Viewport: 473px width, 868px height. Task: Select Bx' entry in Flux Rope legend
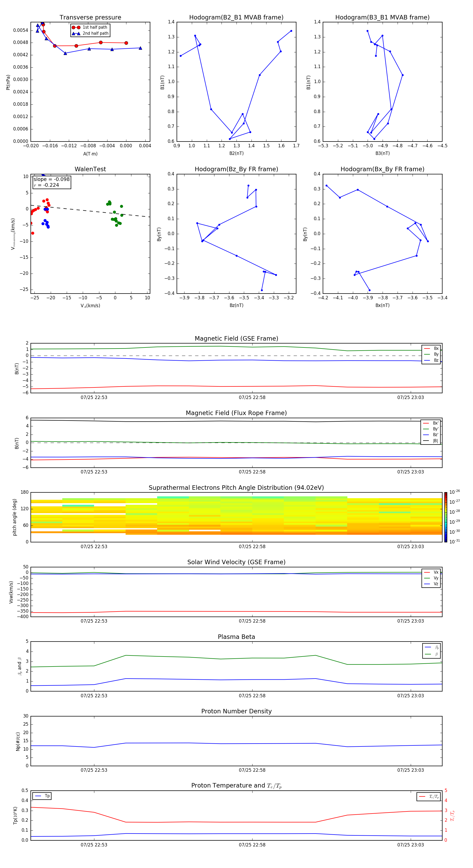(x=431, y=423)
